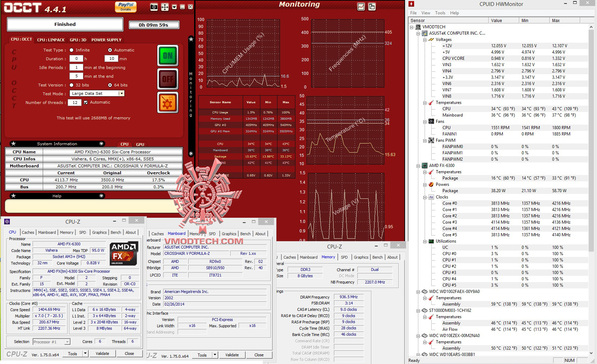This screenshot has height=364, width=597.
Task: Collapse the VMODTECH root node in HWMonitor
Action: pyautogui.click(x=412, y=27)
